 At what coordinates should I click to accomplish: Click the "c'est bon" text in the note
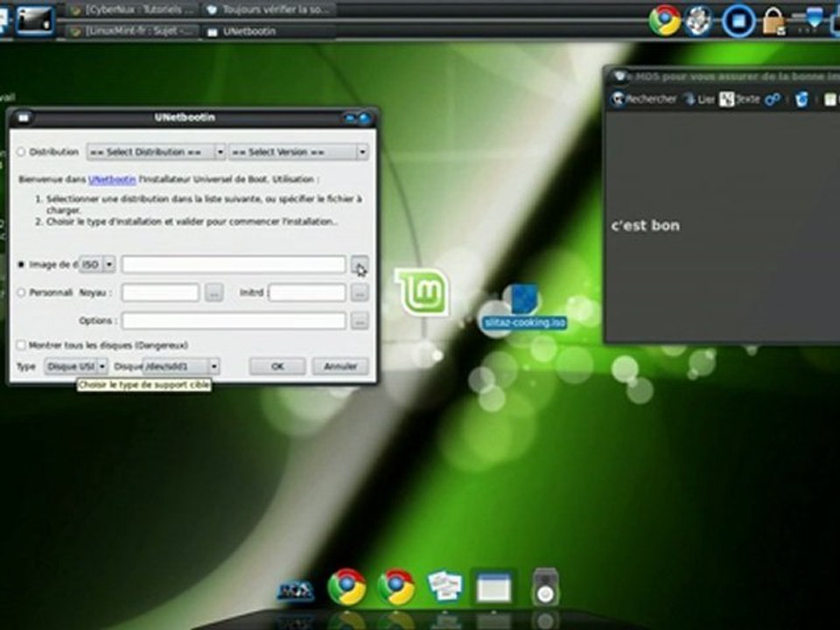646,226
